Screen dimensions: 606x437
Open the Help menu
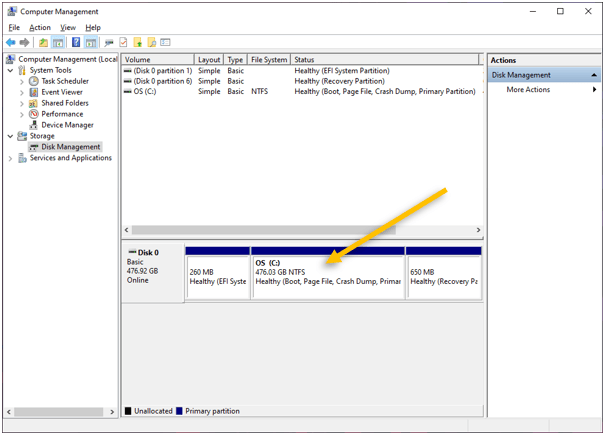(x=93, y=27)
